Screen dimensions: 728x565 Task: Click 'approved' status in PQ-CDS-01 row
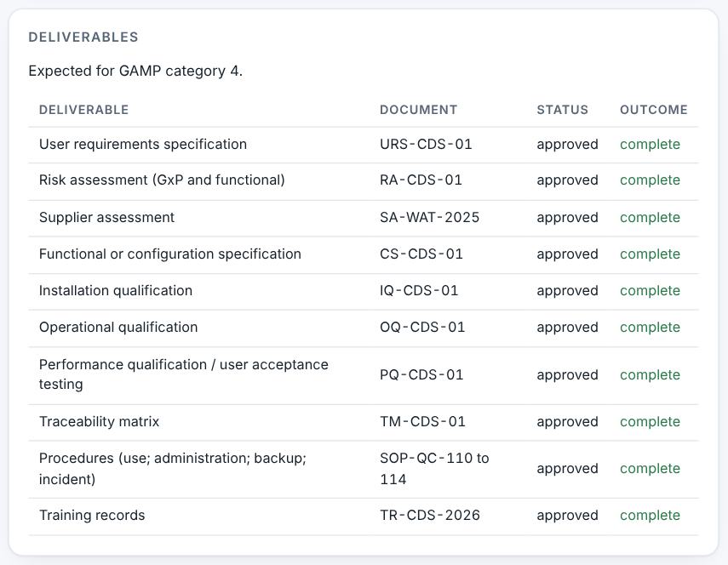coord(567,375)
